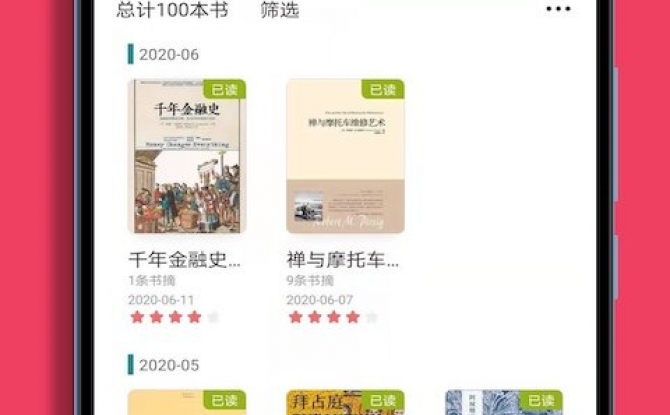
Task: Open the three-dot more options menu
Action: pyautogui.click(x=558, y=9)
